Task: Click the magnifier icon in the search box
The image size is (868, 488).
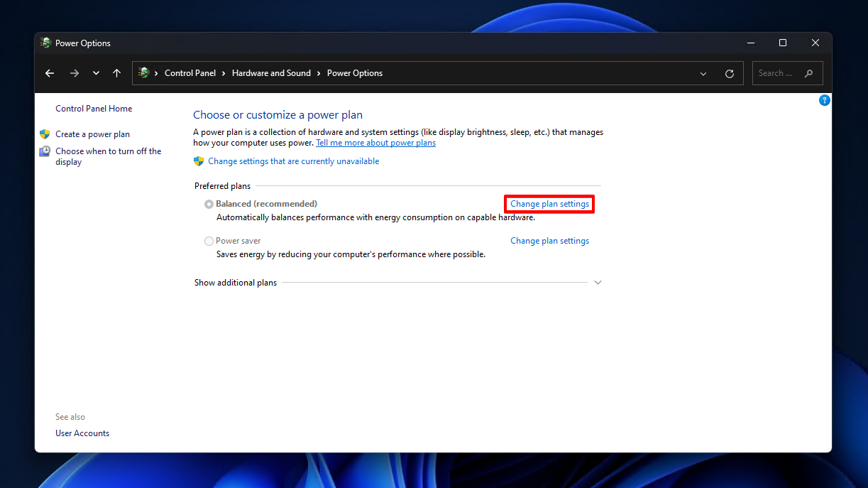Action: point(809,73)
